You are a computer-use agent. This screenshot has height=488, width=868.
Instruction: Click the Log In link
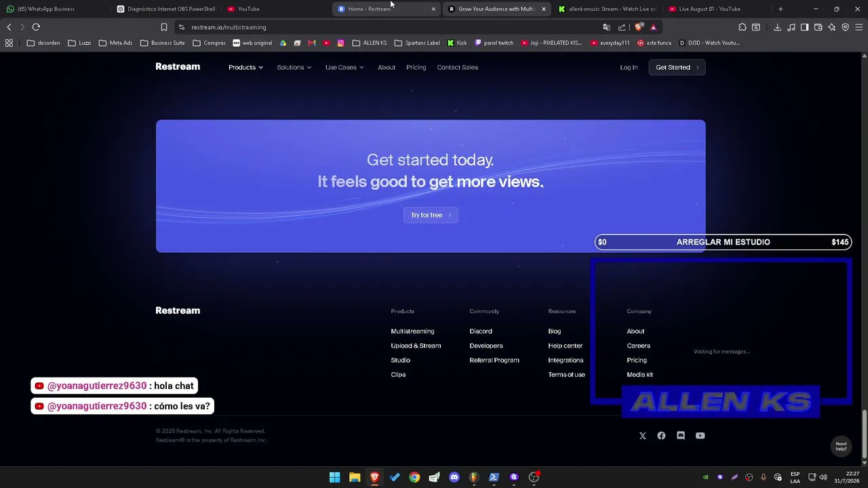pos(629,67)
